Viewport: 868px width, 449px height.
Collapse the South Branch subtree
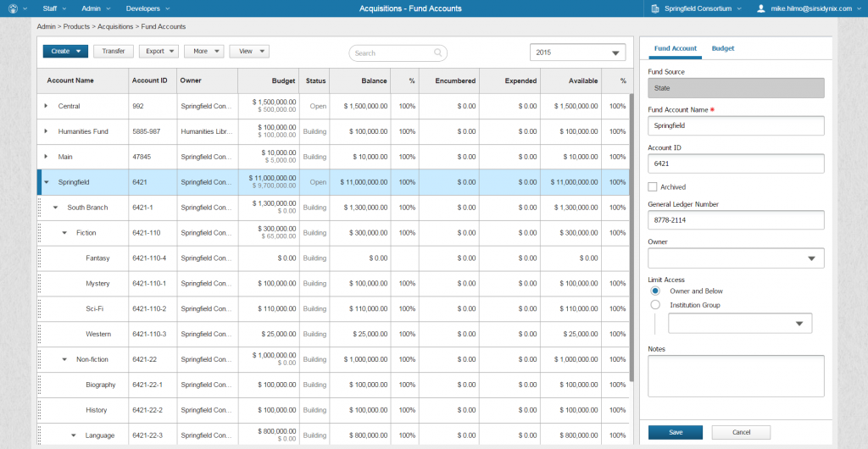(x=55, y=208)
